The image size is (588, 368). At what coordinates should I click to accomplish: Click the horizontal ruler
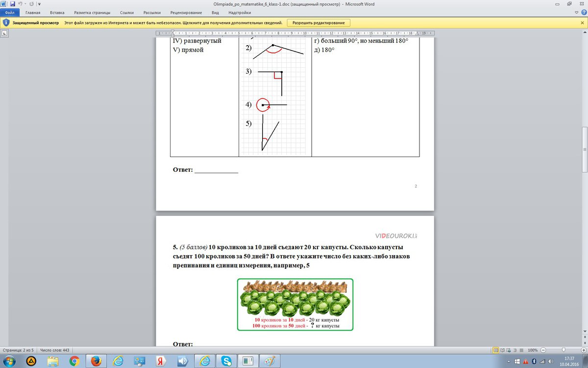pos(294,33)
